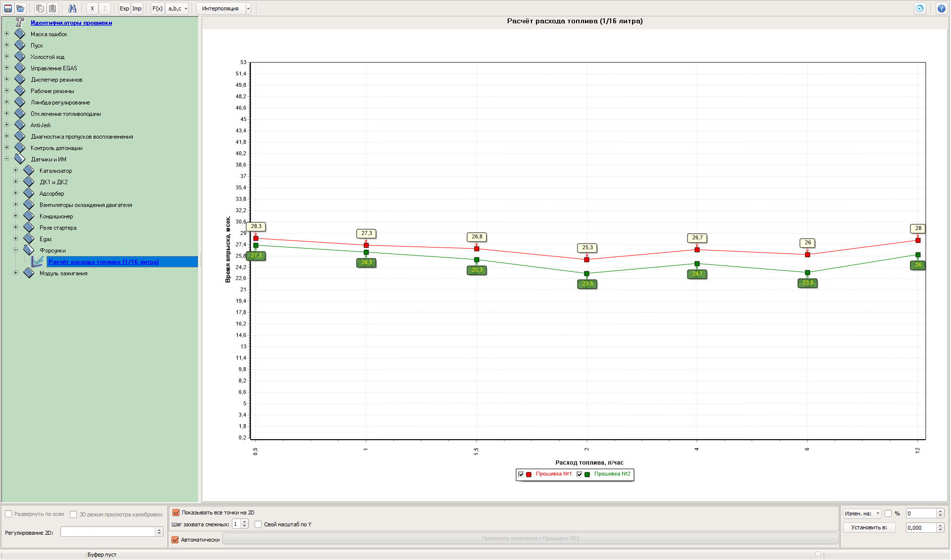
Task: Expand the Лямбда-регулирование node
Action: [x=7, y=102]
